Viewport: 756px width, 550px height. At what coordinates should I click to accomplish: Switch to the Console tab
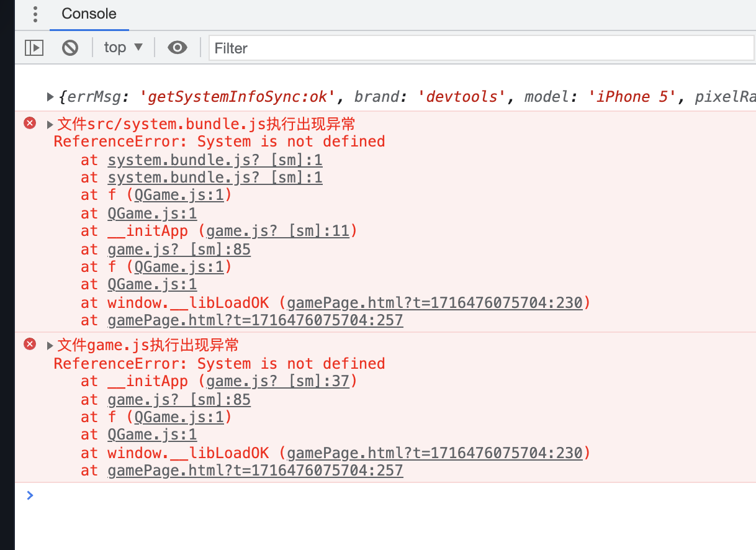89,14
